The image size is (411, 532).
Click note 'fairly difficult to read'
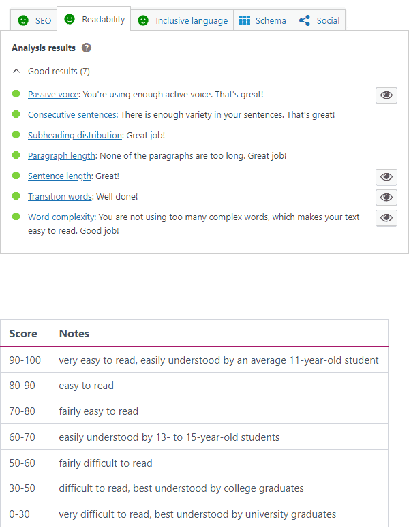click(106, 463)
